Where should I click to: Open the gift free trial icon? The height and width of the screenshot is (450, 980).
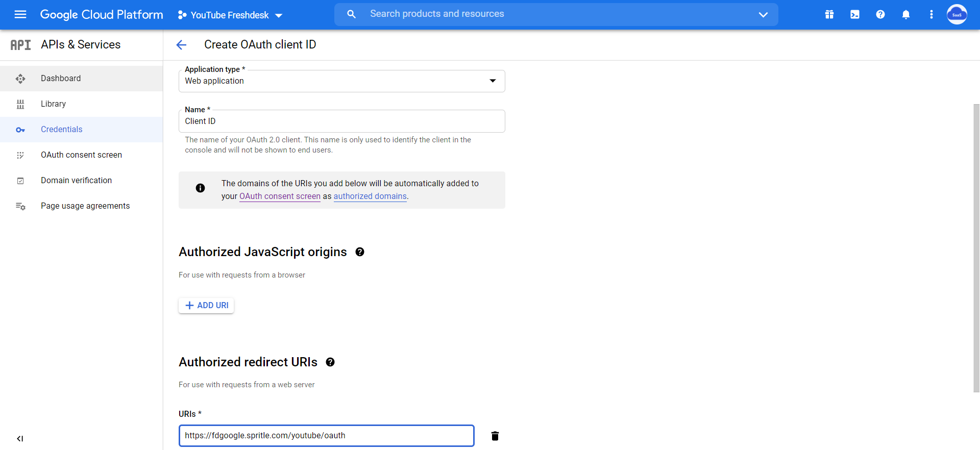coord(829,14)
